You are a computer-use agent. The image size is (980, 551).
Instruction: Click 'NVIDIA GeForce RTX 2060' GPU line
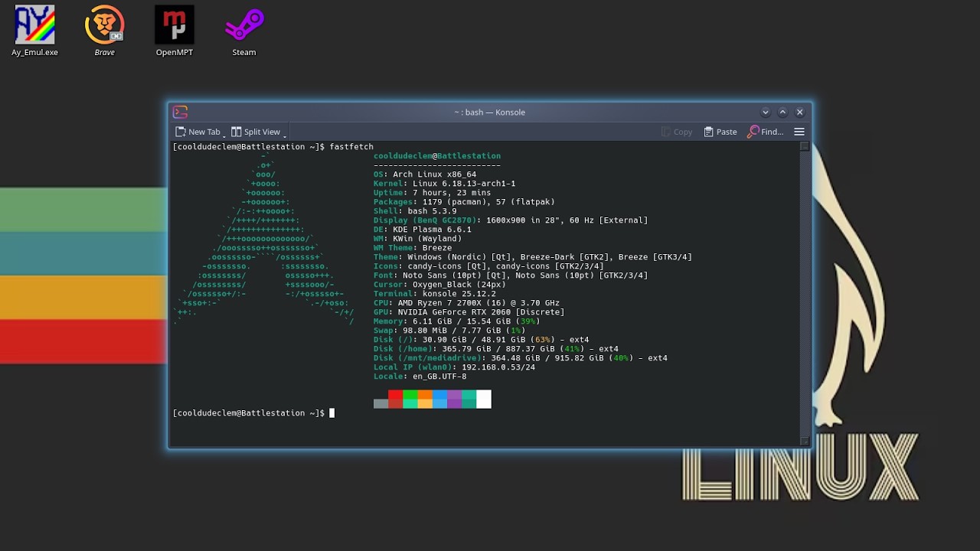point(469,312)
